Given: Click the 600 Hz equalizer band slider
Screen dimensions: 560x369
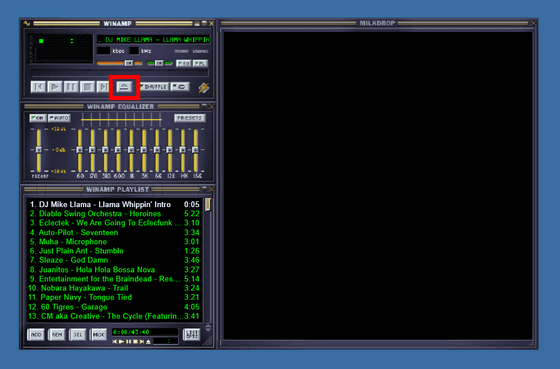Looking at the screenshot, I should (118, 150).
